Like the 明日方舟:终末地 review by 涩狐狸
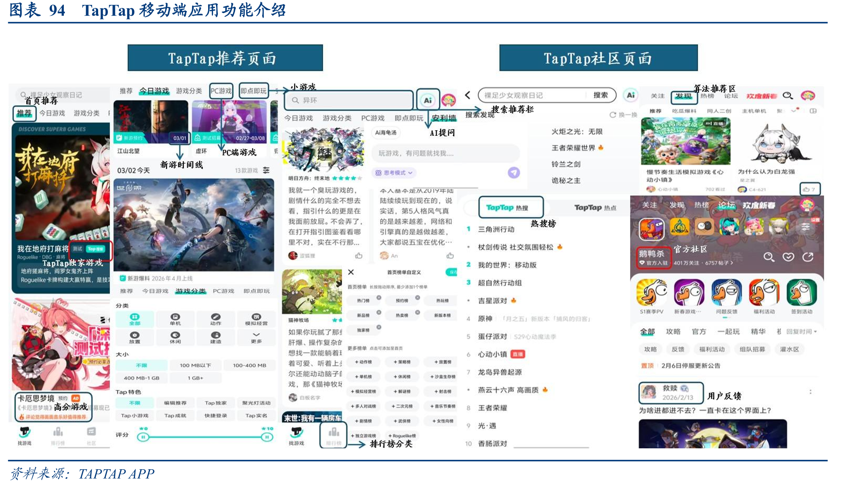Image resolution: width=868 pixels, height=486 pixels. (x=359, y=255)
